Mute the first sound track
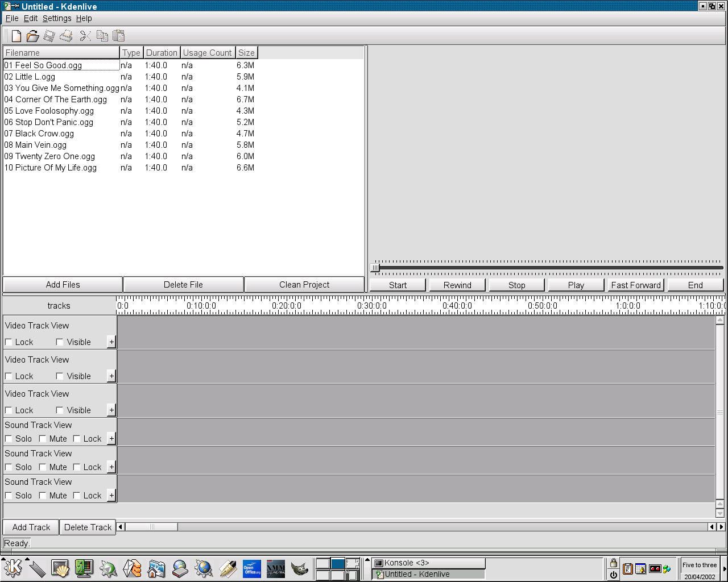The height and width of the screenshot is (582, 728). pos(43,439)
